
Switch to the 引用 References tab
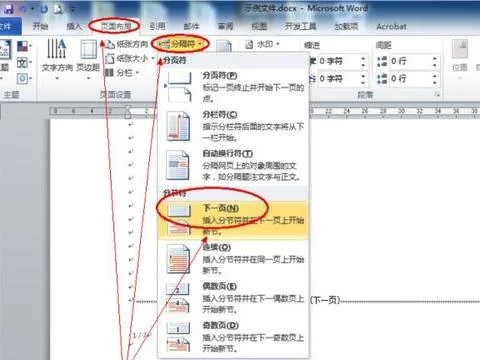[x=157, y=26]
